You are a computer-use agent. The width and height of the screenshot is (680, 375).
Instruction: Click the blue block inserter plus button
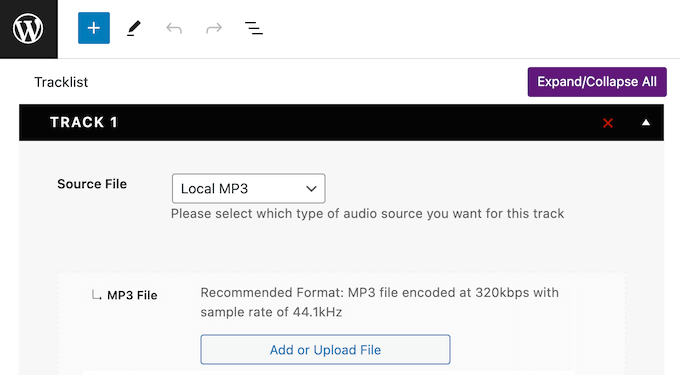pos(94,28)
